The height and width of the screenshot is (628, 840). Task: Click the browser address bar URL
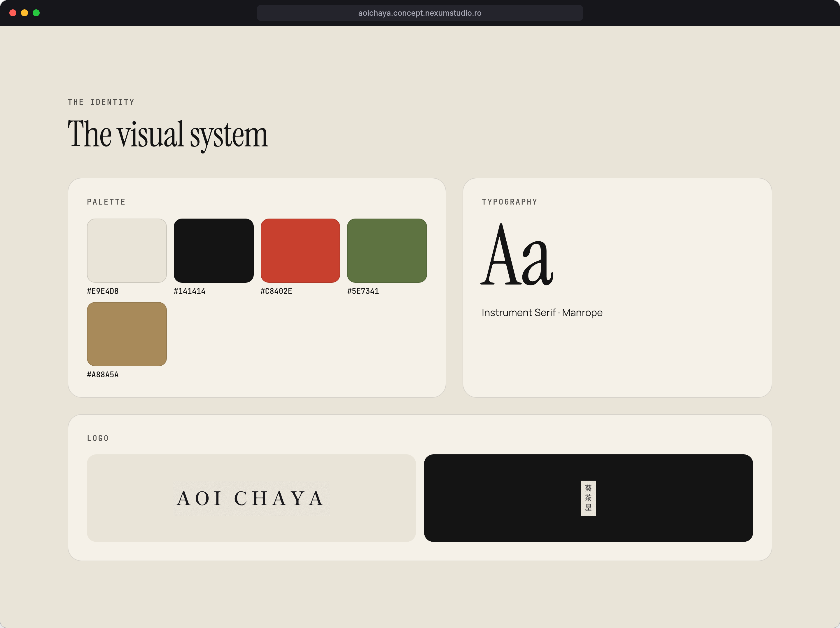(420, 13)
